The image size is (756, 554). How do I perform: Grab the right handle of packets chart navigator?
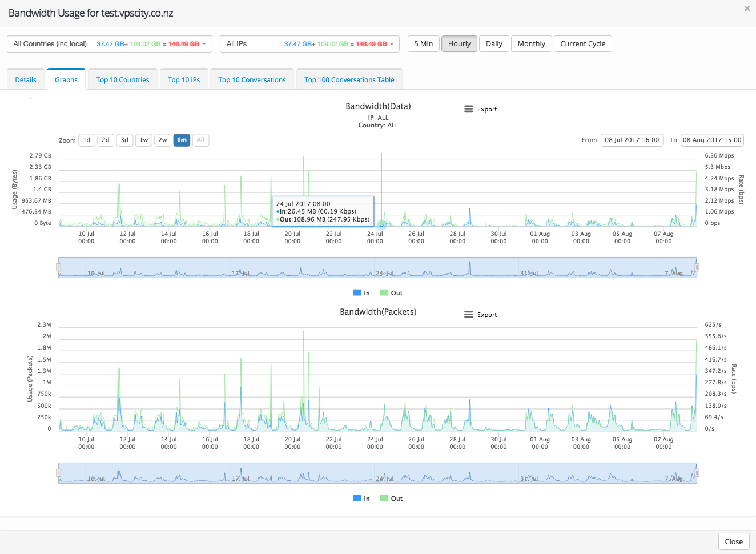[x=697, y=473]
